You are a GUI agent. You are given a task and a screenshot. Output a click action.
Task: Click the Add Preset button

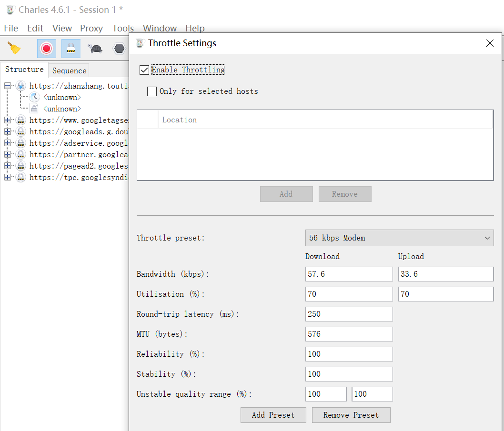(x=273, y=415)
